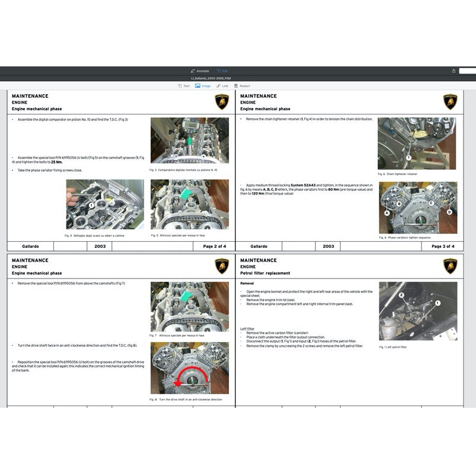Click Lamborghini logo on Petrol filter page
476x476 pixels.
click(451, 266)
